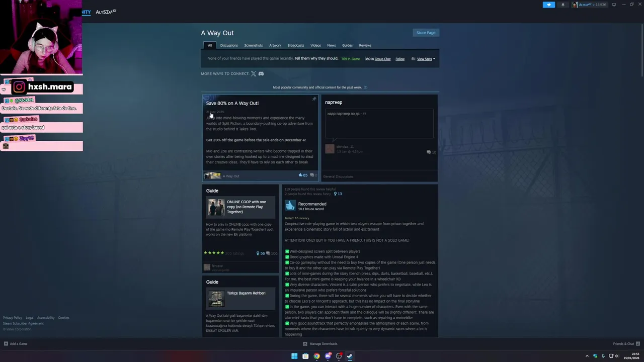Open Google Chrome from the taskbar
Viewport: 644px width, 362px height.
[316, 356]
